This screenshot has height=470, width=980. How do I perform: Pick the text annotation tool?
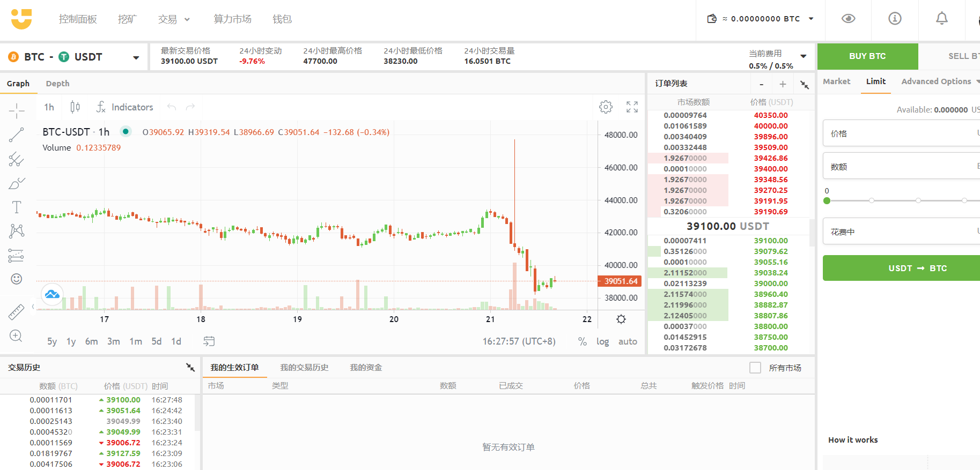point(17,207)
